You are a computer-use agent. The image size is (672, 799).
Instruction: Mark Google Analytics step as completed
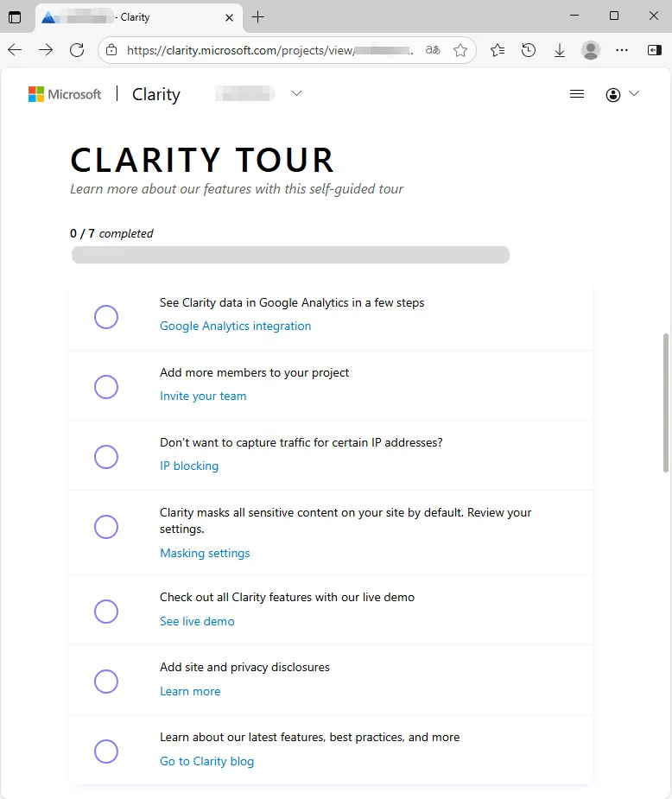(x=106, y=317)
